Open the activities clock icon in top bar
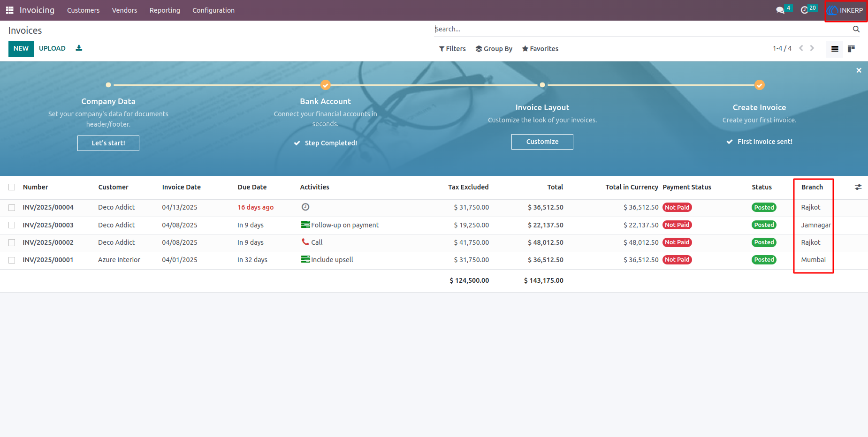The image size is (868, 437). [804, 10]
